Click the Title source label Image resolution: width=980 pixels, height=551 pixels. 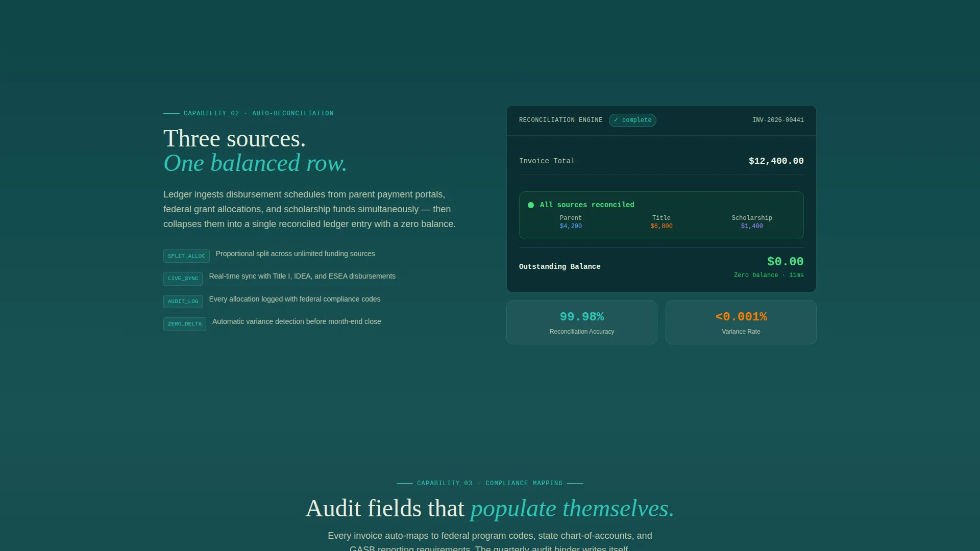pos(661,218)
